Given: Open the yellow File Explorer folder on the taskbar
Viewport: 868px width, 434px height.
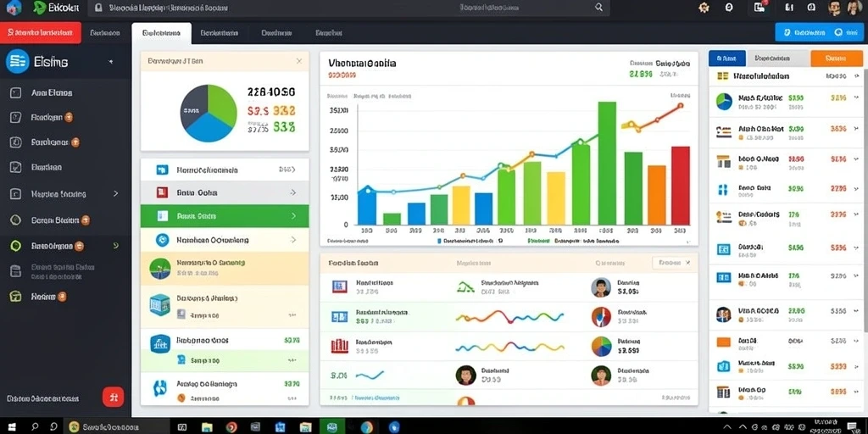Looking at the screenshot, I should point(207,427).
